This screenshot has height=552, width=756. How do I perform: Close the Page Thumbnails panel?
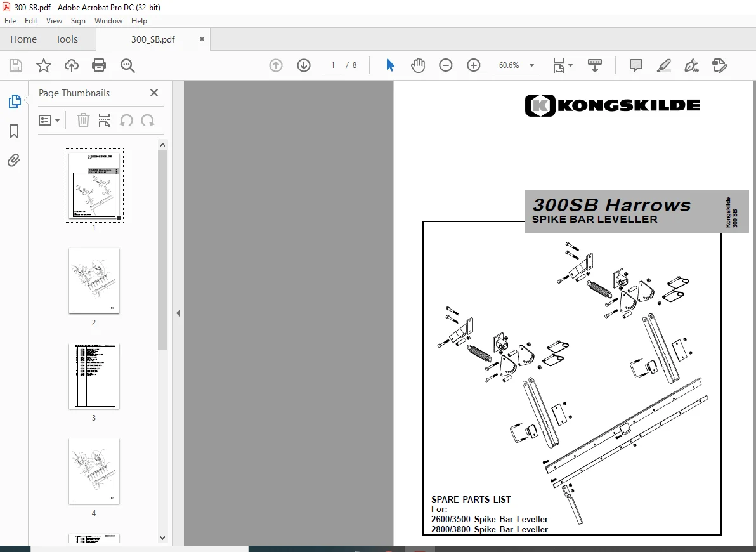tap(154, 93)
